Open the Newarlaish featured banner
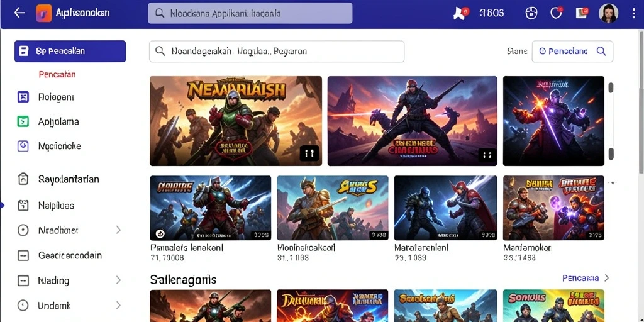The image size is (644, 322). tap(236, 121)
